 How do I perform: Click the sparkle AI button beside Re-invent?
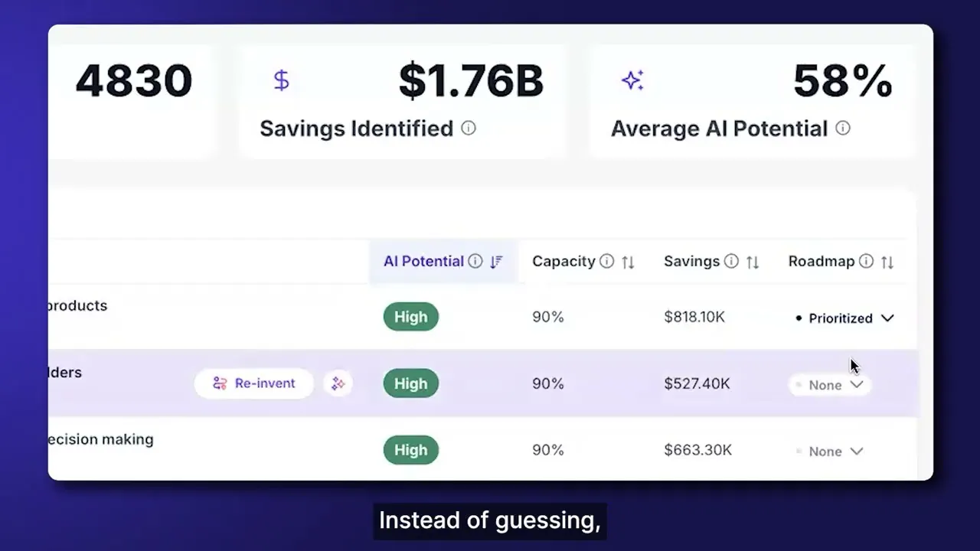tap(338, 383)
